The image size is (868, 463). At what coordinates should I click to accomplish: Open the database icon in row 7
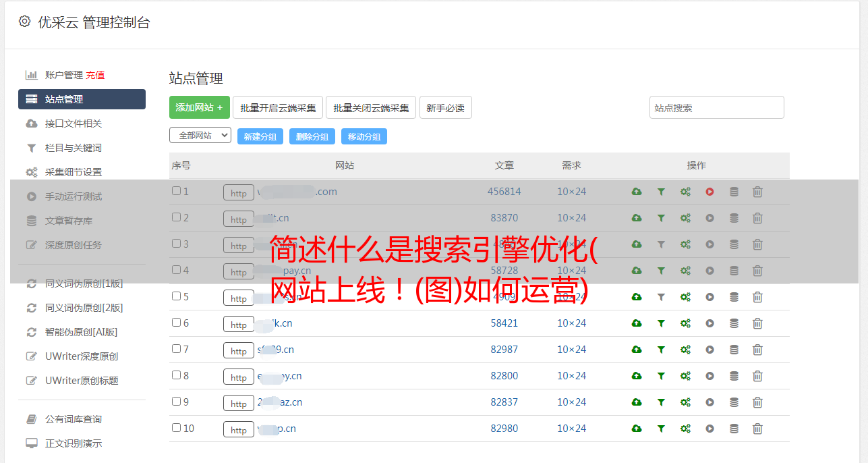734,350
